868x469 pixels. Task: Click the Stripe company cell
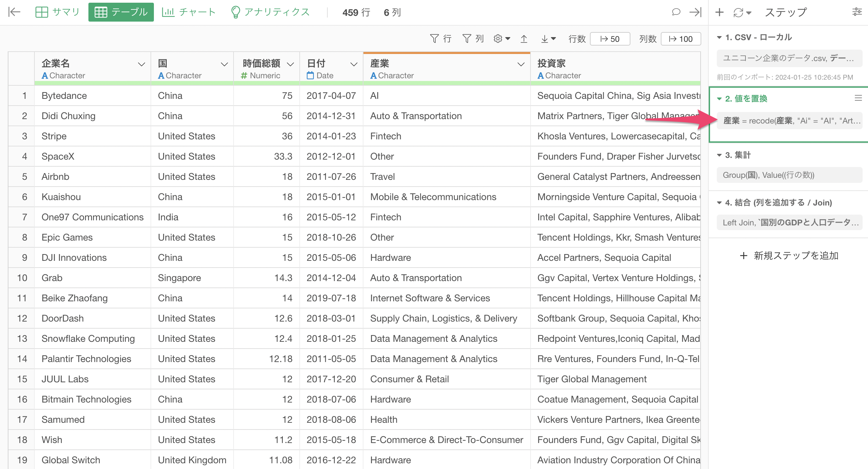(92, 136)
